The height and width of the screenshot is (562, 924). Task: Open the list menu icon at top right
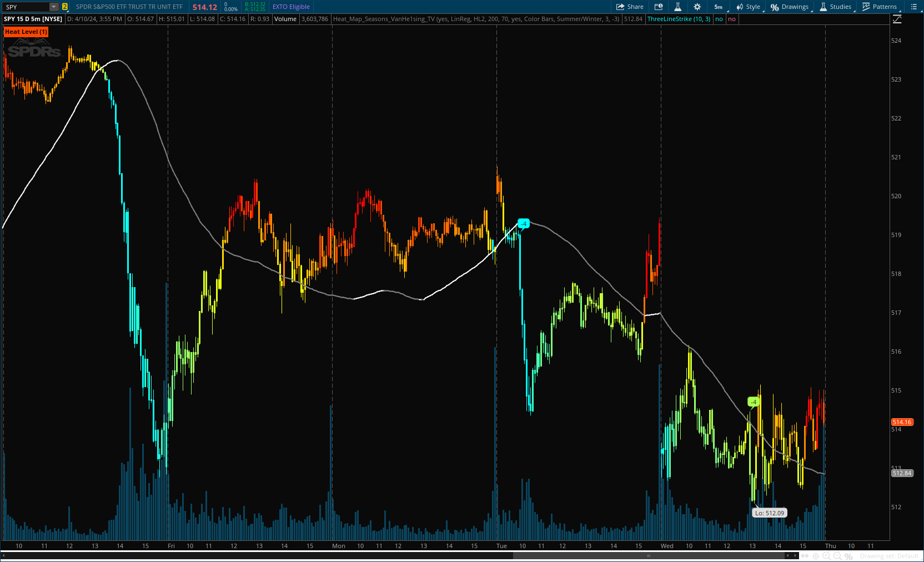[914, 7]
